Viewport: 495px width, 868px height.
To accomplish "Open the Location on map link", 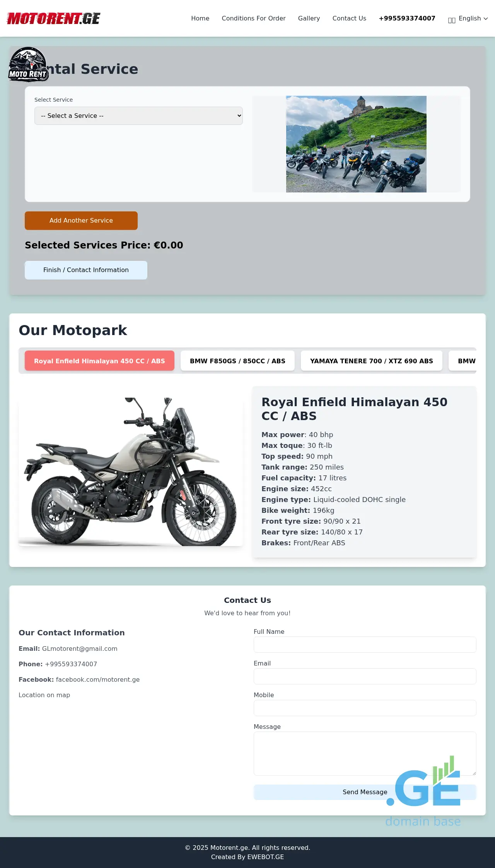I will [x=44, y=695].
